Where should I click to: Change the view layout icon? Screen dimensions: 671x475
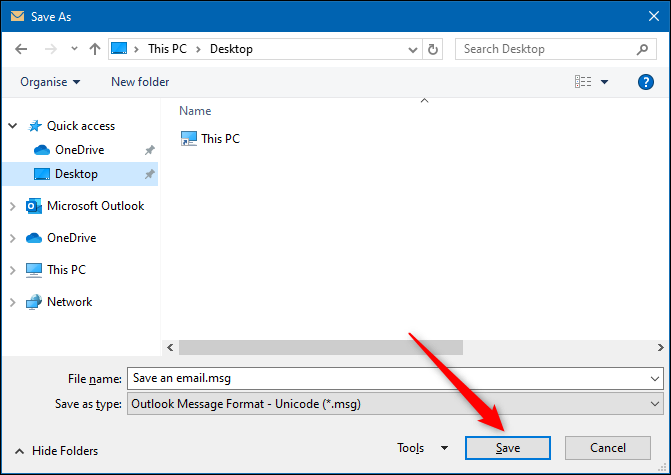coord(583,81)
